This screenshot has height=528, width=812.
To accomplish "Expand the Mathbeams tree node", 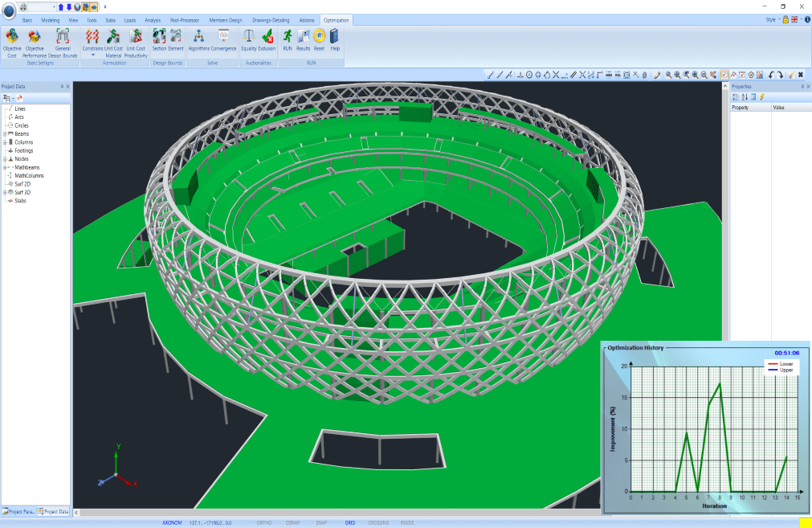I will [x=5, y=167].
